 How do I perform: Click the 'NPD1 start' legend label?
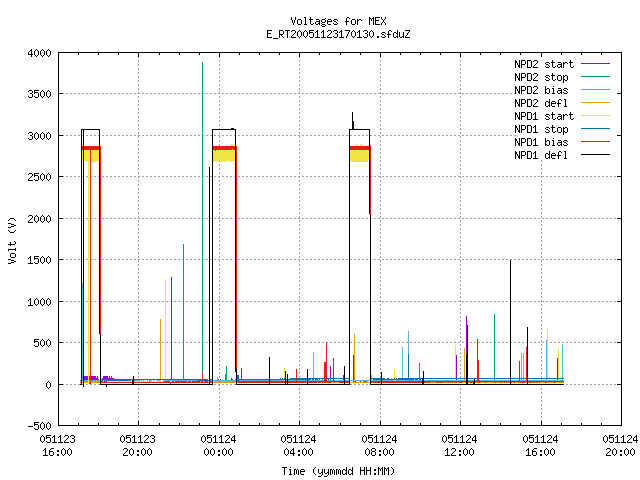click(x=544, y=116)
